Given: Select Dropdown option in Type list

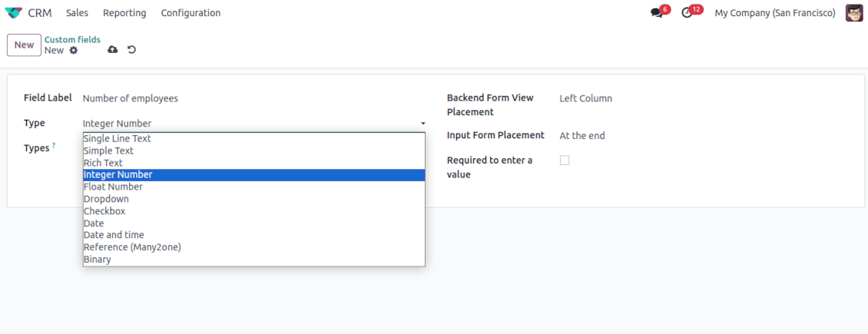Looking at the screenshot, I should pos(106,199).
